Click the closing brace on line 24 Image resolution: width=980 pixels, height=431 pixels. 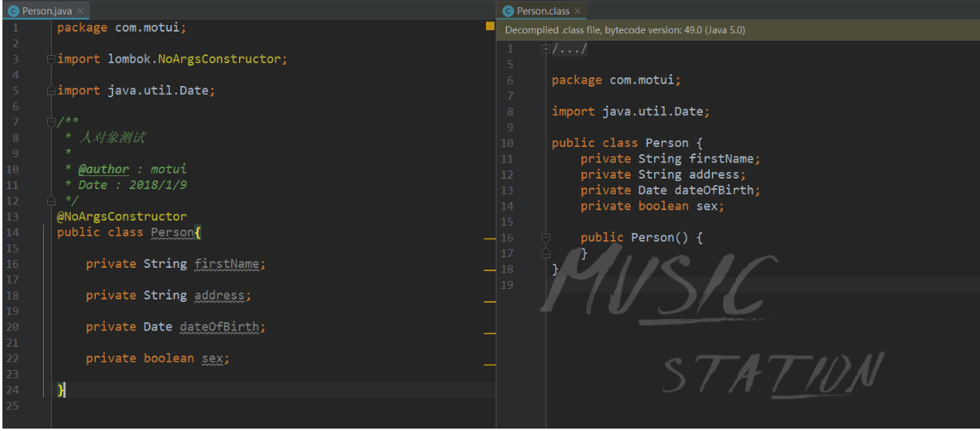[60, 390]
